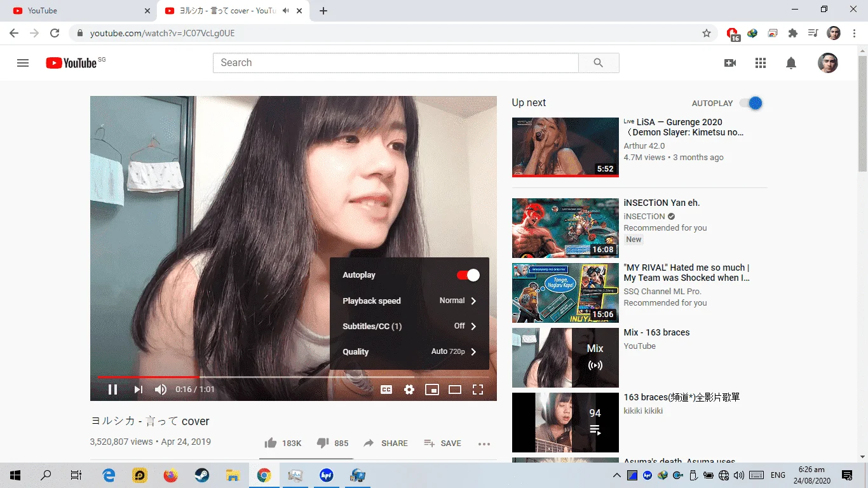This screenshot has height=488, width=868.
Task: Skip to the next video in the player
Action: coord(138,390)
